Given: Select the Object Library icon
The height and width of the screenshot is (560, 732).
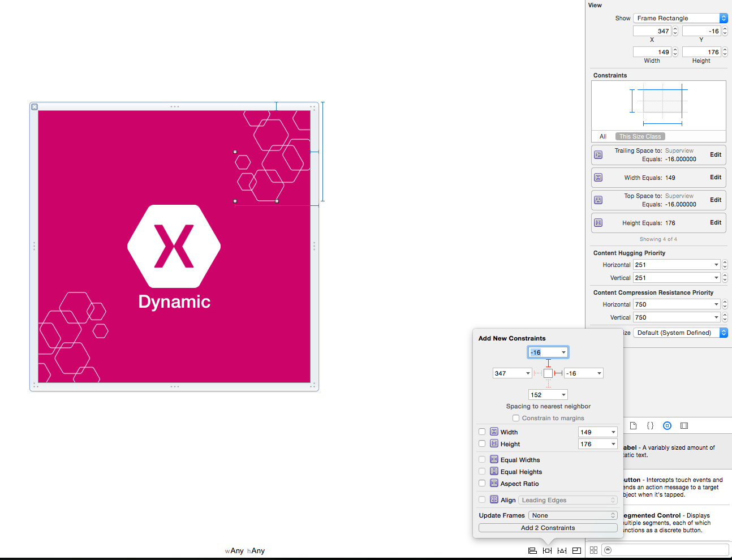Looking at the screenshot, I should [x=667, y=425].
